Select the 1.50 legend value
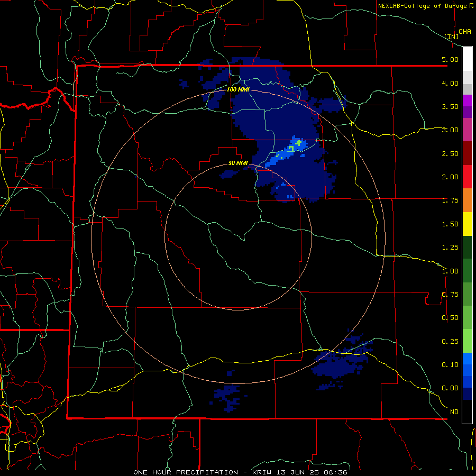The height and width of the screenshot is (476, 476). pyautogui.click(x=450, y=224)
